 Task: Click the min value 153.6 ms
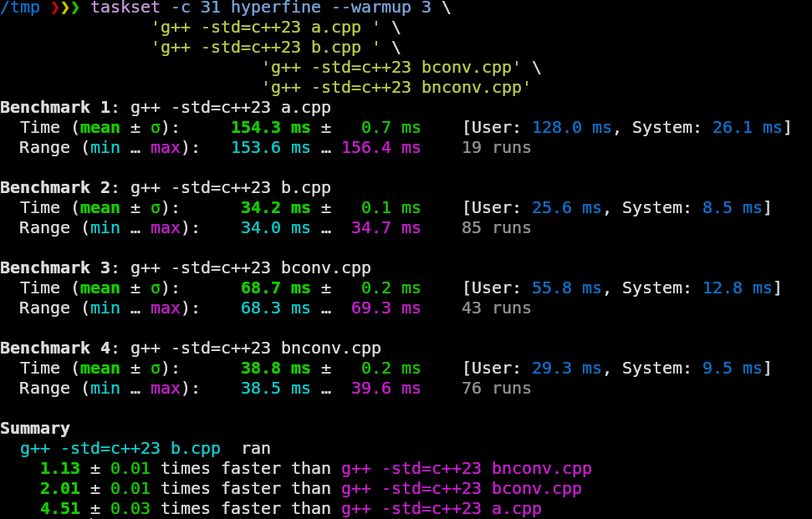tap(270, 148)
